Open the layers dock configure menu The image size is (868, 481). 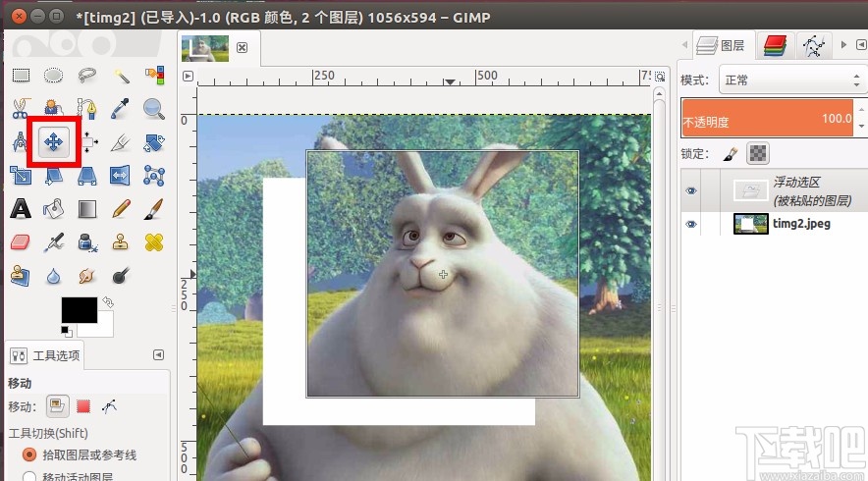[x=861, y=44]
